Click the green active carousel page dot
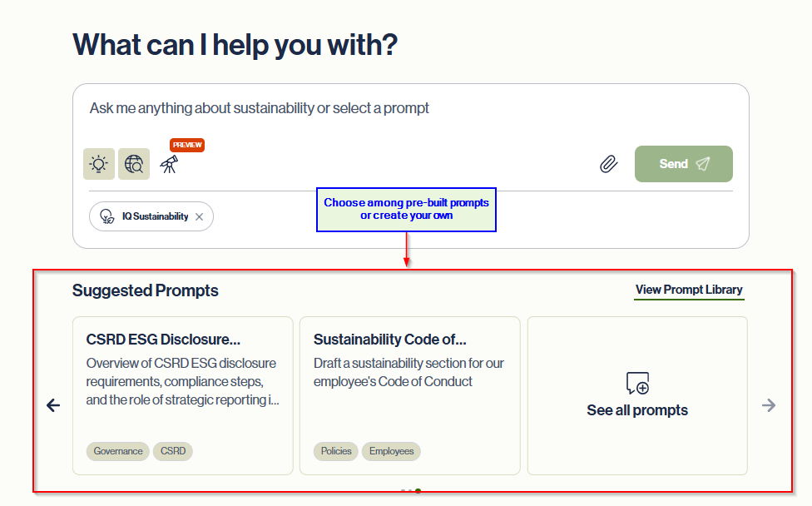The image size is (812, 506). pyautogui.click(x=418, y=490)
